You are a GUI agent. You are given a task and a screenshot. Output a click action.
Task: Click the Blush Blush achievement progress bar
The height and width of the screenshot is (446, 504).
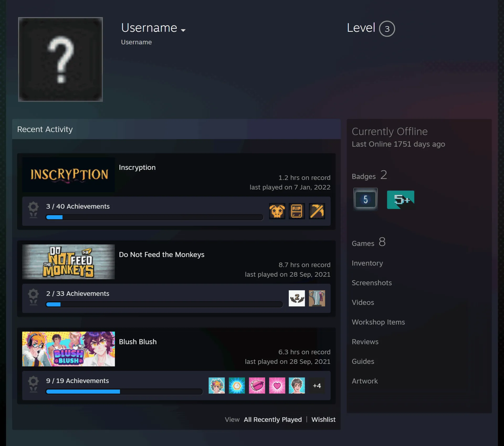[x=124, y=391]
